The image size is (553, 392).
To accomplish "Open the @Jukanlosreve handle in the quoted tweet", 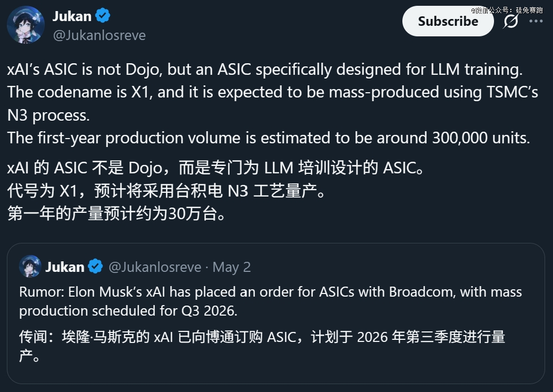I will [155, 267].
